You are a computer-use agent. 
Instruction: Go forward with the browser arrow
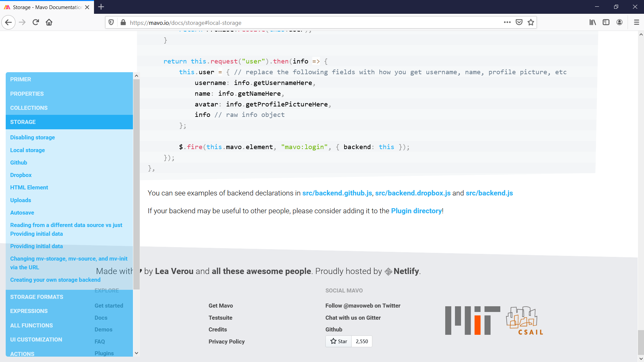tap(22, 22)
